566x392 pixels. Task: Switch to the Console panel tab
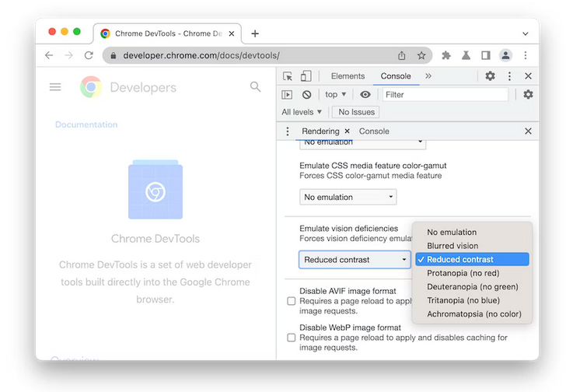point(396,76)
